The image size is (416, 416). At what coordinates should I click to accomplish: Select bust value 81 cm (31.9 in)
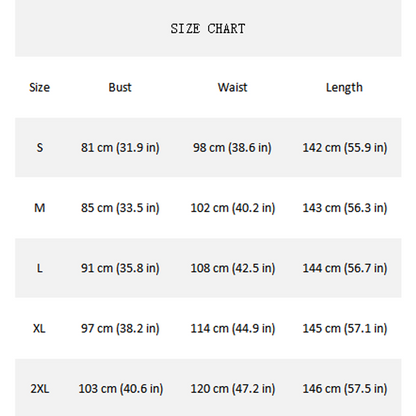(120, 148)
